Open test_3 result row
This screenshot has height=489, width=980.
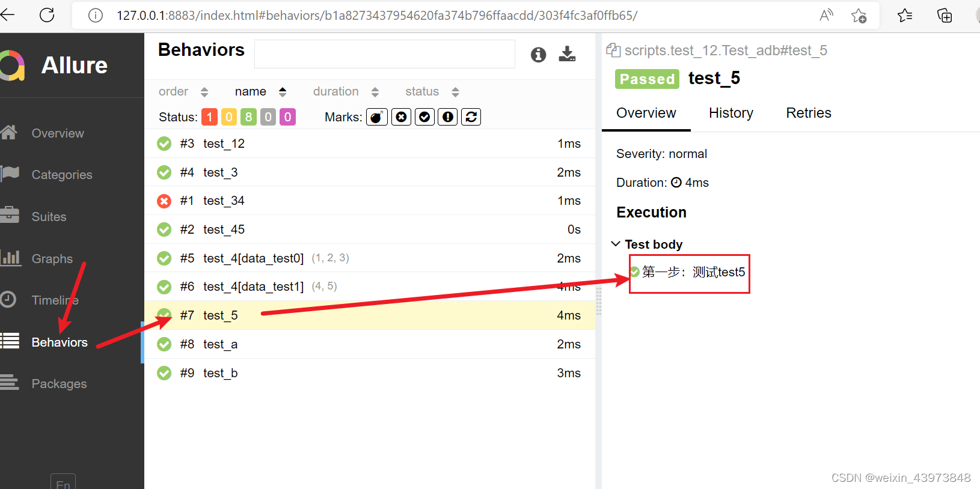[369, 172]
